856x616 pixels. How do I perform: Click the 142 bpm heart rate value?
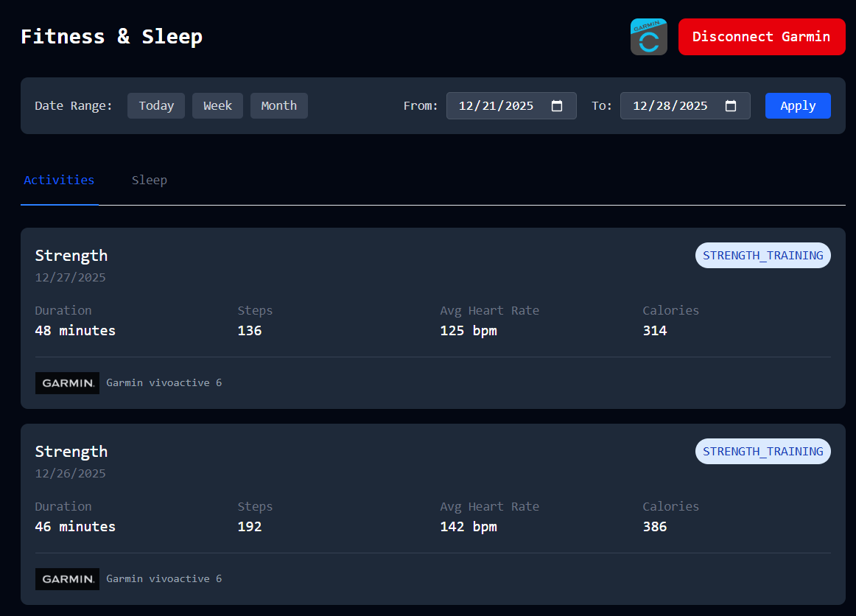coord(469,527)
